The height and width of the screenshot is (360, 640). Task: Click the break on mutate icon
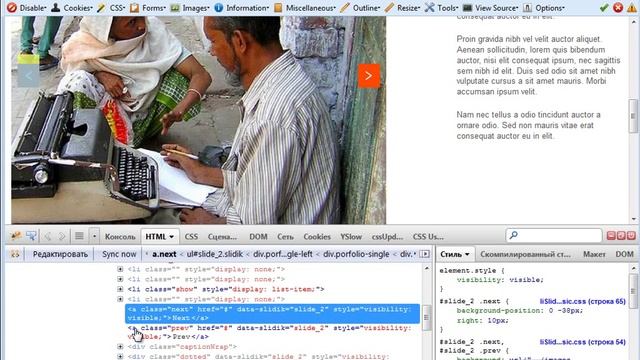pos(15,254)
